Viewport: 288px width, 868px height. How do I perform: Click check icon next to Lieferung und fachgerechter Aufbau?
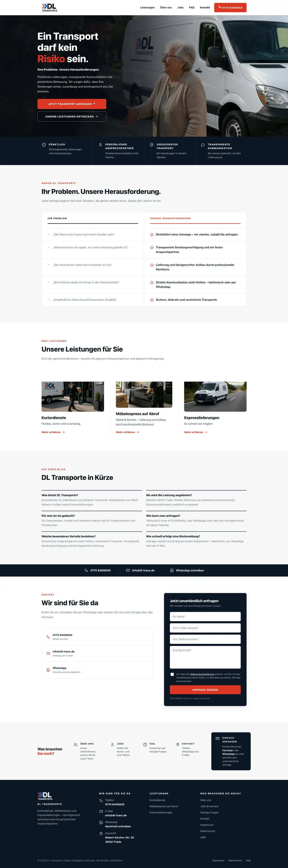tap(152, 265)
